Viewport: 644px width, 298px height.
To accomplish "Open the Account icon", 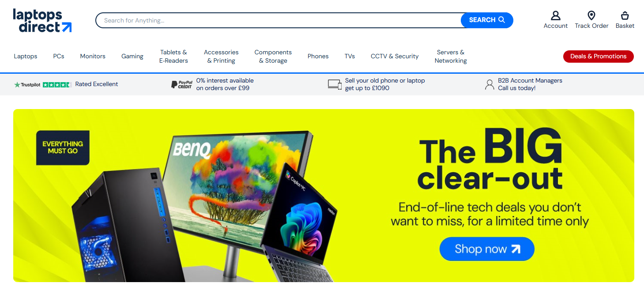I will pos(555,16).
